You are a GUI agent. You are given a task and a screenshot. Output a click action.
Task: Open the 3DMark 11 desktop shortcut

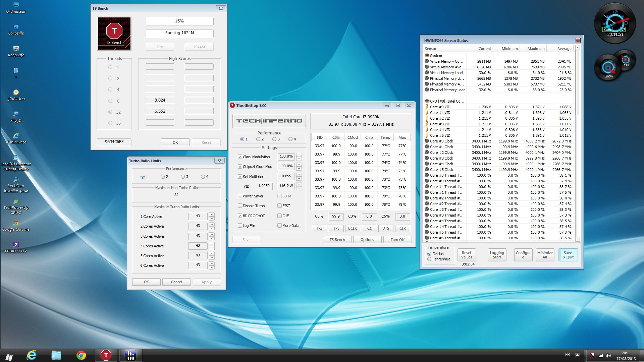tap(16, 95)
